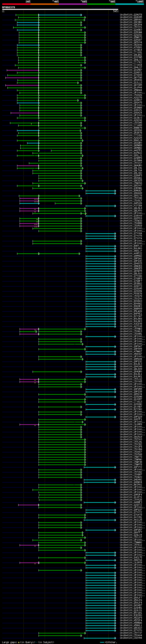Select hit label UniRef100_P37384
The height and width of the screenshot is (644, 146).
(131, 206)
